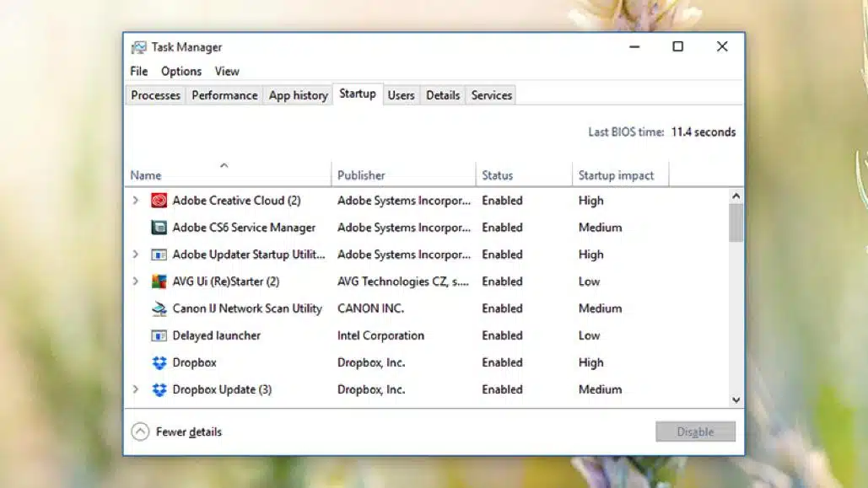Viewport: 868px width, 488px height.
Task: Click the scrollbar down arrow
Action: (x=735, y=400)
